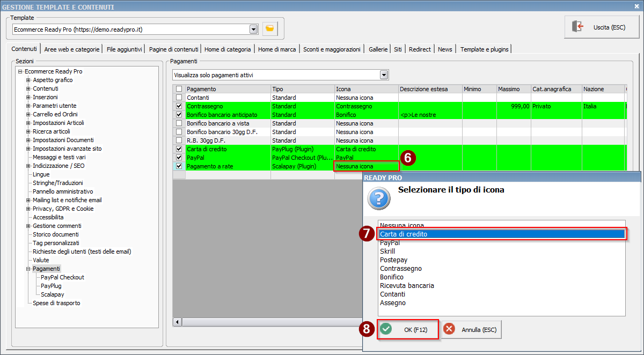Click the yellow folder icon beside template dropdown
The image size is (644, 355).
point(270,29)
